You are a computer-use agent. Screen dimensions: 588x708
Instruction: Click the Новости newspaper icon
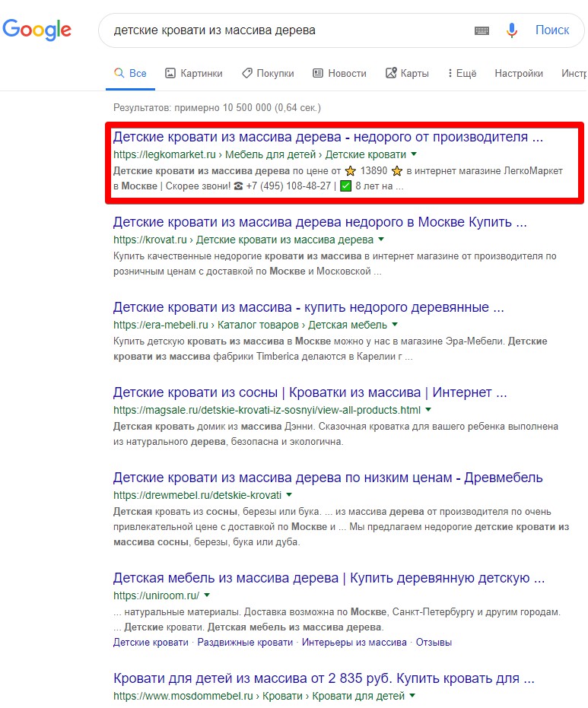coord(318,73)
